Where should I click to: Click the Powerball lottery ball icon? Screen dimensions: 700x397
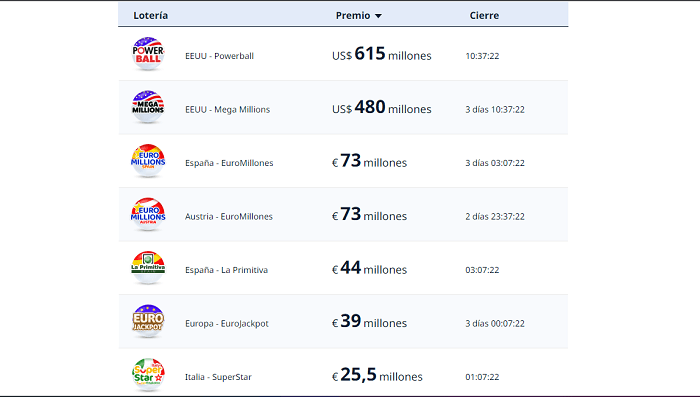pyautogui.click(x=148, y=54)
